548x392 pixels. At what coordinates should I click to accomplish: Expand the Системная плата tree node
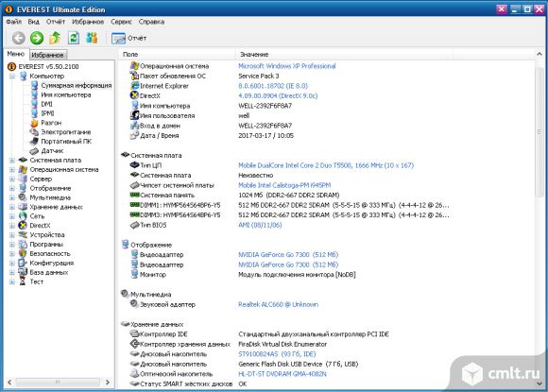(12, 161)
